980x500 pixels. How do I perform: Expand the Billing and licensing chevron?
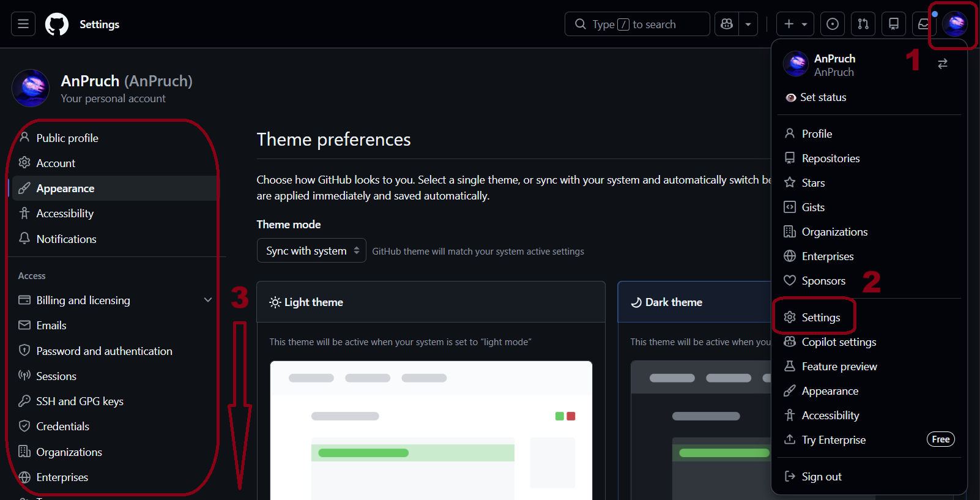pos(208,300)
